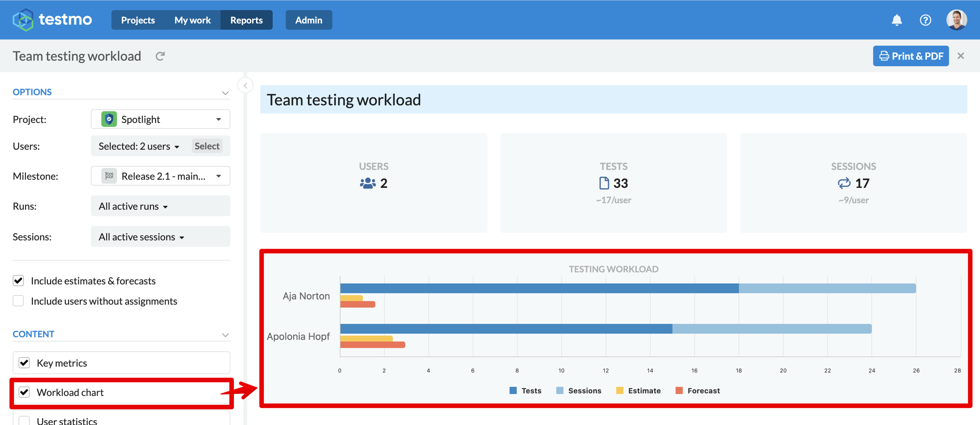Collapse the sidebar with the arrow handle
The height and width of the screenshot is (425, 980).
245,86
